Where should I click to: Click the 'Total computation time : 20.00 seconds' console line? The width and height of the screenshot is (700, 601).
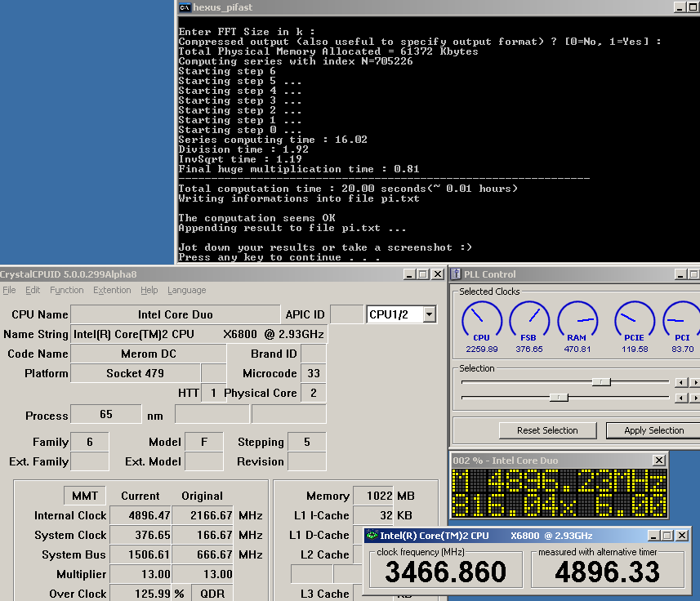point(348,189)
